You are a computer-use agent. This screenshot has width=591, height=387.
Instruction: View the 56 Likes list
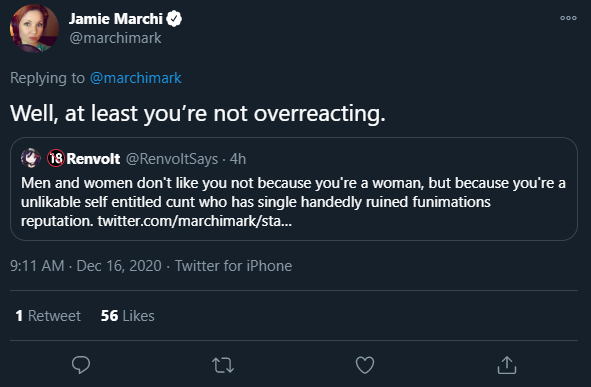[x=127, y=316]
